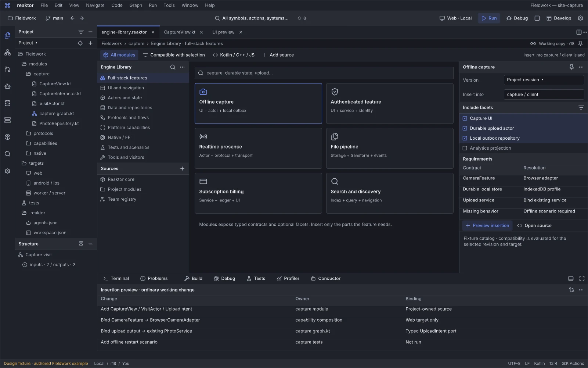
Task: Open the database sidebar icon
Action: [x=7, y=103]
